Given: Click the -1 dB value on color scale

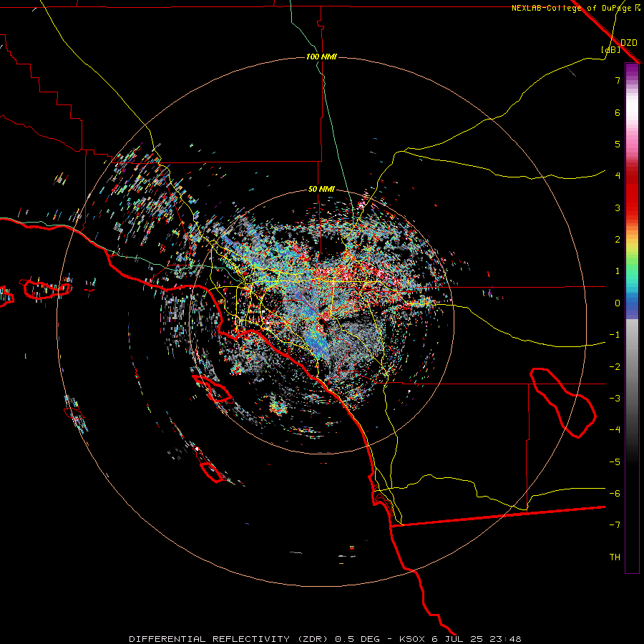Looking at the screenshot, I should tap(615, 335).
